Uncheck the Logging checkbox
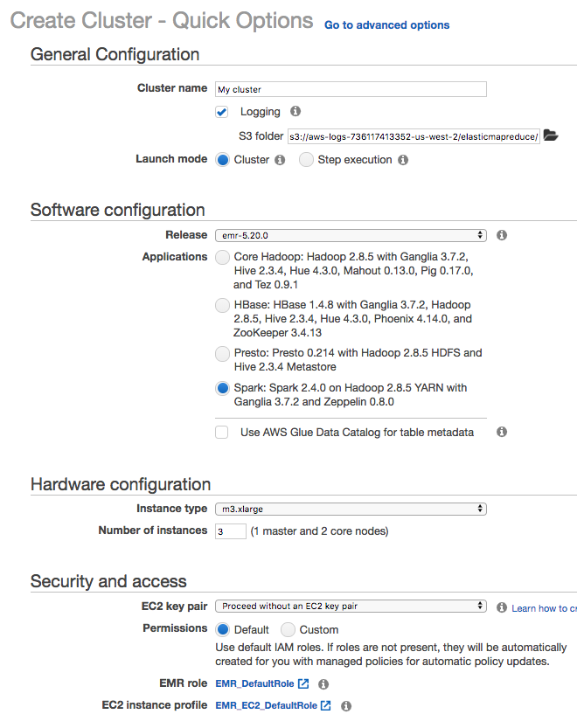Screen dimensions: 577x728 pyautogui.click(x=222, y=112)
